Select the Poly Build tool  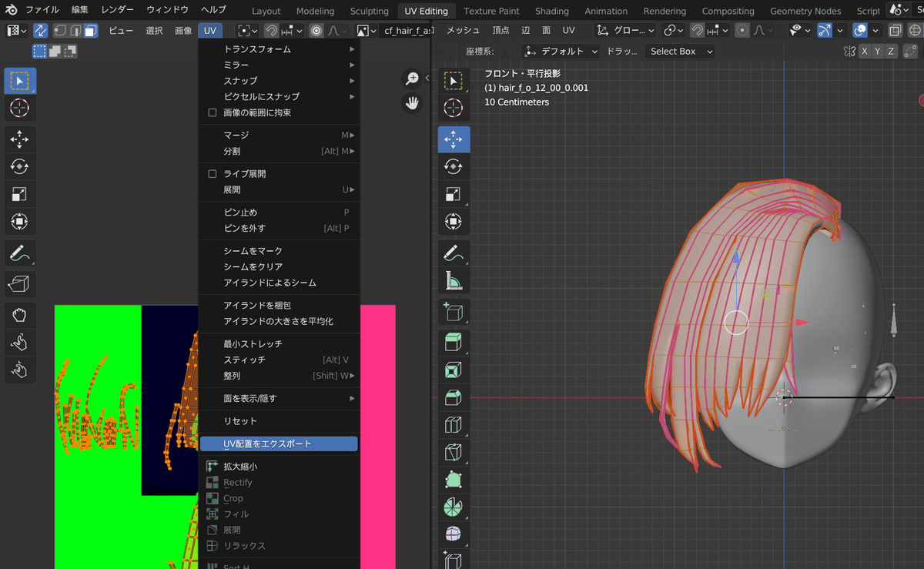click(x=454, y=480)
